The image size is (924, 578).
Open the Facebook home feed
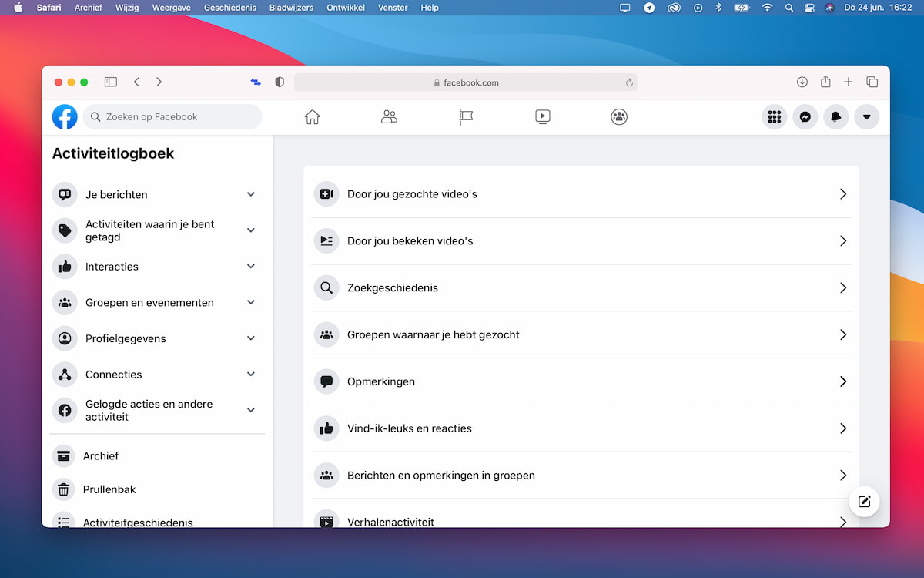(x=312, y=116)
